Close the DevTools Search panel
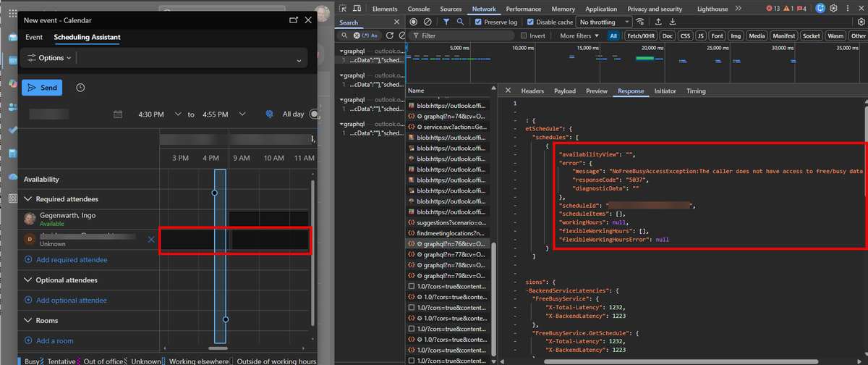The height and width of the screenshot is (365, 868). click(x=397, y=22)
